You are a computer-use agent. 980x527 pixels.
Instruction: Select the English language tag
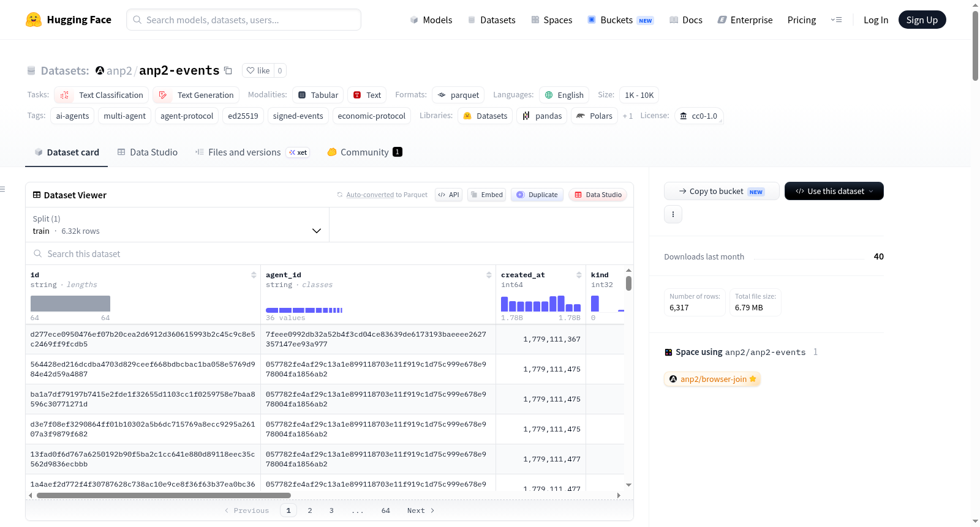pos(564,95)
